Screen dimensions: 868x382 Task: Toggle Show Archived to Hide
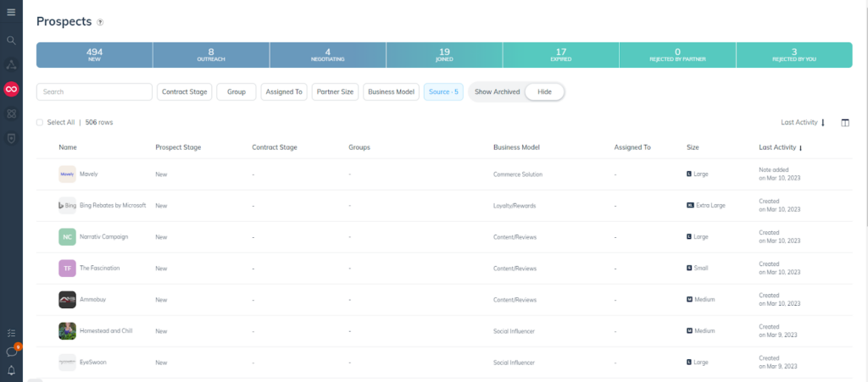pos(544,91)
